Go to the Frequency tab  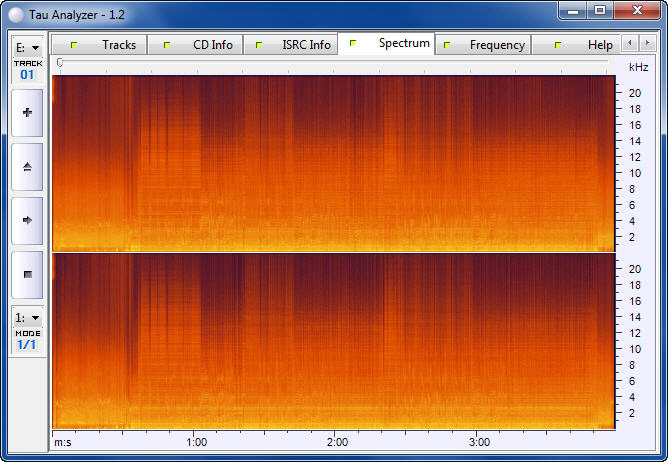coord(486,45)
